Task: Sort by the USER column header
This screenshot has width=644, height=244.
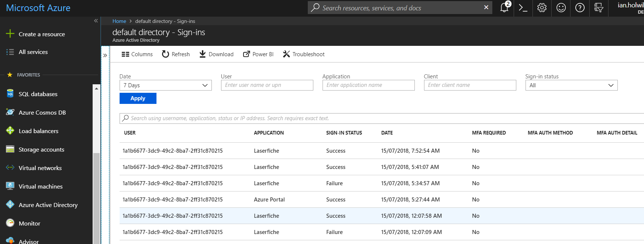Action: (130, 133)
